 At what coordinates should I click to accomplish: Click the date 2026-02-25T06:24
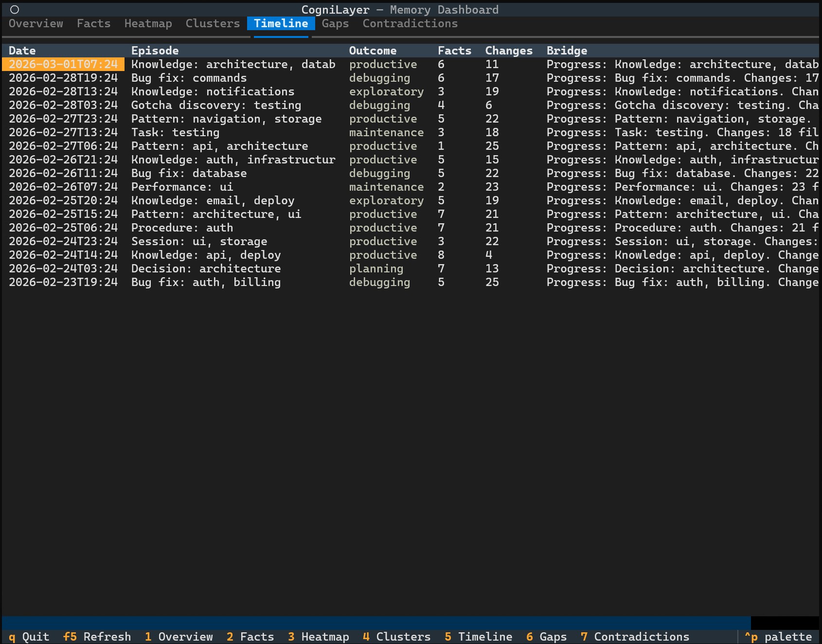[x=63, y=228]
